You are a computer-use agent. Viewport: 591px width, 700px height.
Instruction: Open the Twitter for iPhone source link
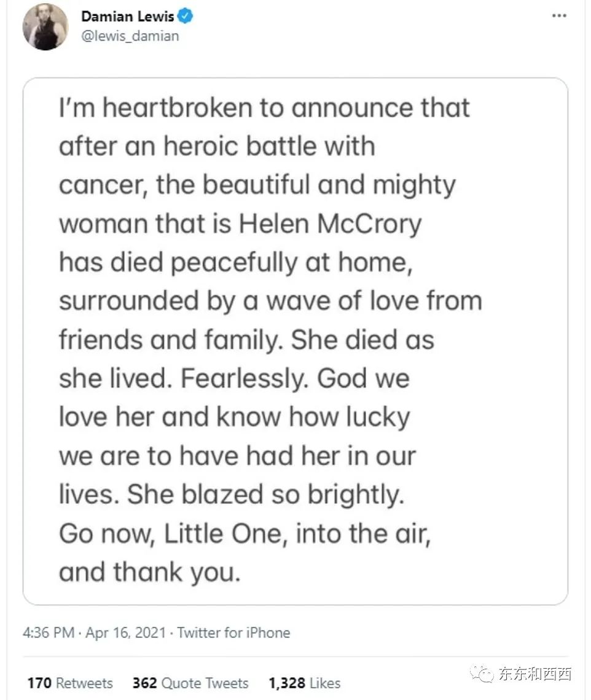tap(233, 632)
